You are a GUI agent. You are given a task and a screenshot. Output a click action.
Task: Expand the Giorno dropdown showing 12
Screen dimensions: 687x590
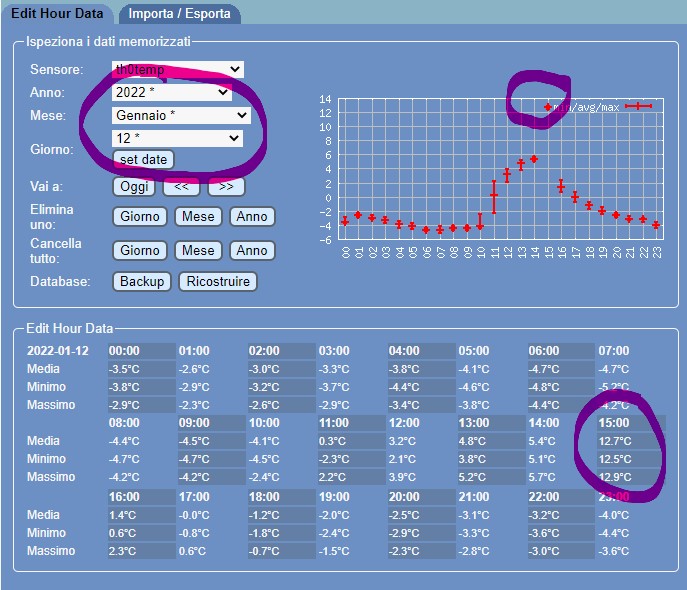pyautogui.click(x=177, y=138)
